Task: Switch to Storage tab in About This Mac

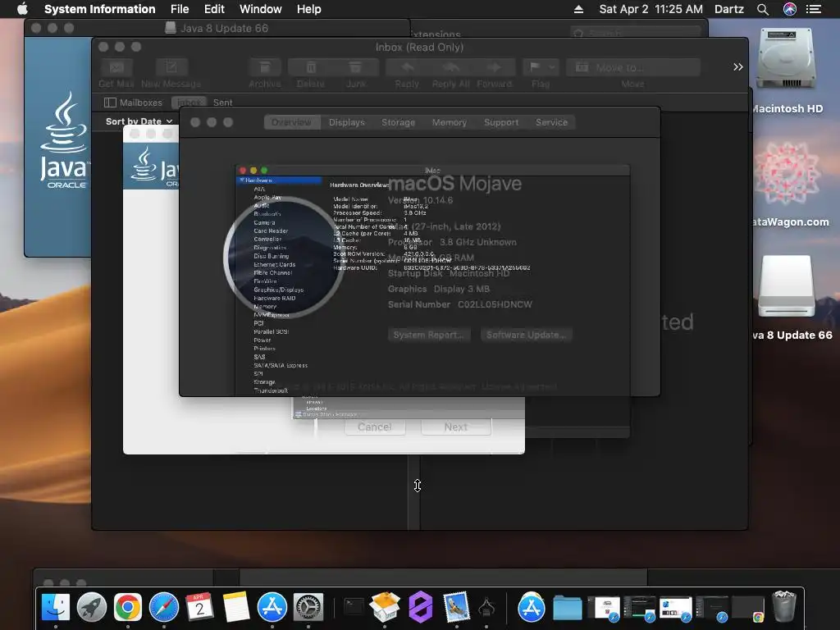Action: tap(398, 122)
